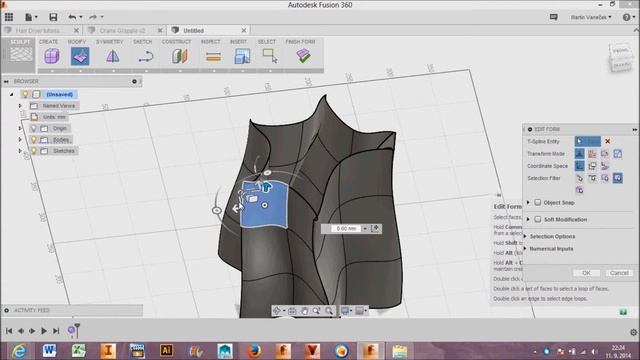Expand Selection Options section
This screenshot has width=640, height=360.
click(525, 236)
